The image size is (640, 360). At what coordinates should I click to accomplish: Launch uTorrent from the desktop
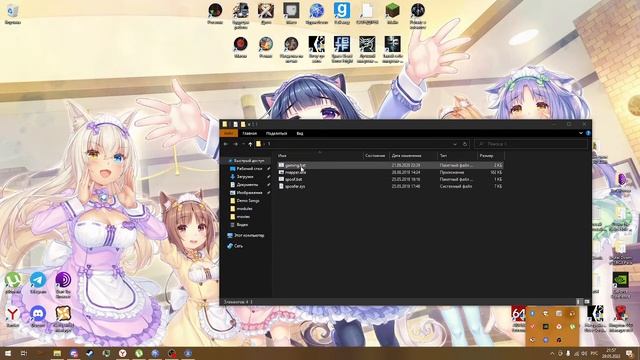click(x=13, y=283)
